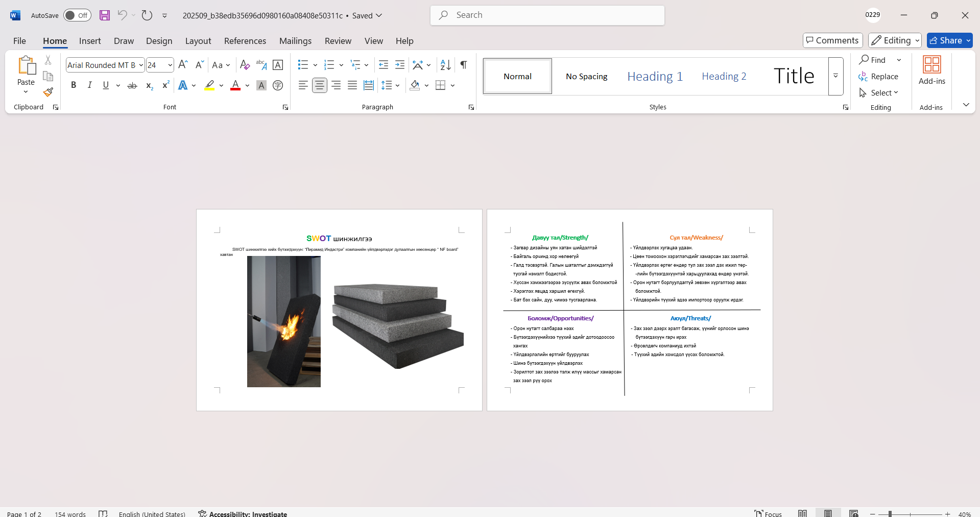Image resolution: width=980 pixels, height=517 pixels.
Task: Open the File tab
Action: click(19, 41)
